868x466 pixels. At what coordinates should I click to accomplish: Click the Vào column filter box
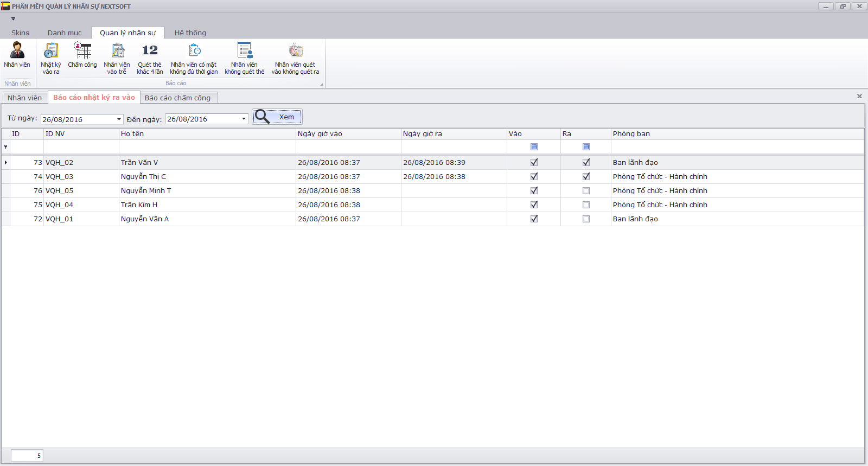point(534,147)
